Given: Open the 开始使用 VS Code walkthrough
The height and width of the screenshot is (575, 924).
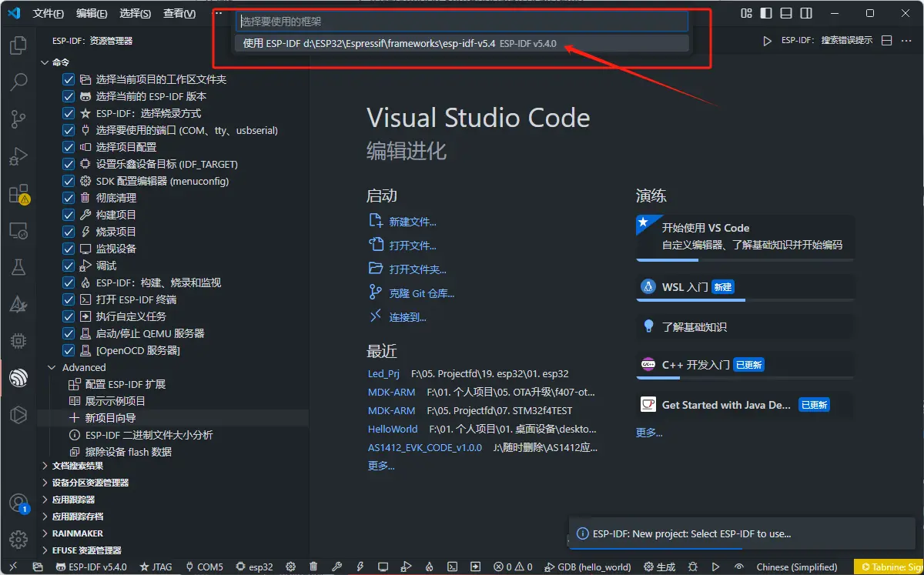Looking at the screenshot, I should coord(745,237).
